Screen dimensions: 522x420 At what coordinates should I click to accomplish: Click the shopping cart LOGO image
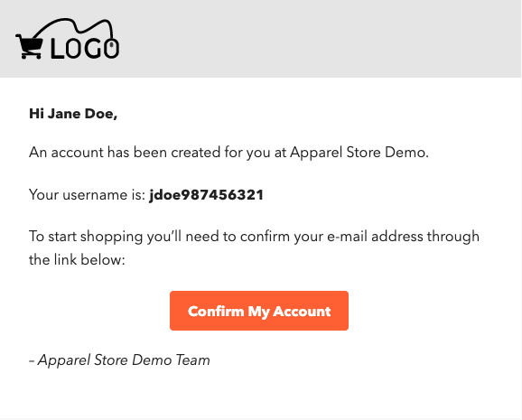point(68,40)
